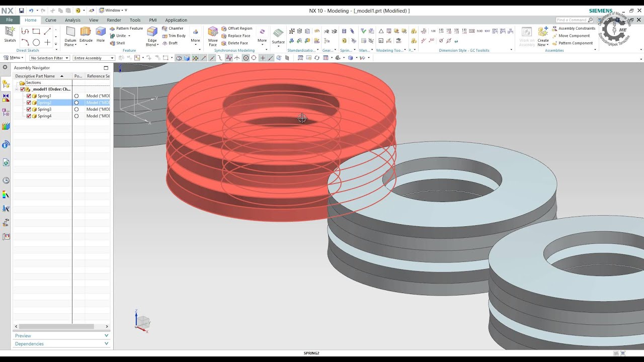Click the position circle for Spring1
The width and height of the screenshot is (644, 362).
coord(76,96)
